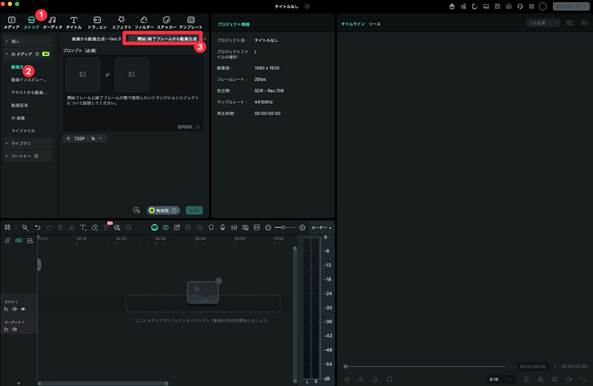Open the メディア (Media) tab

[11, 23]
